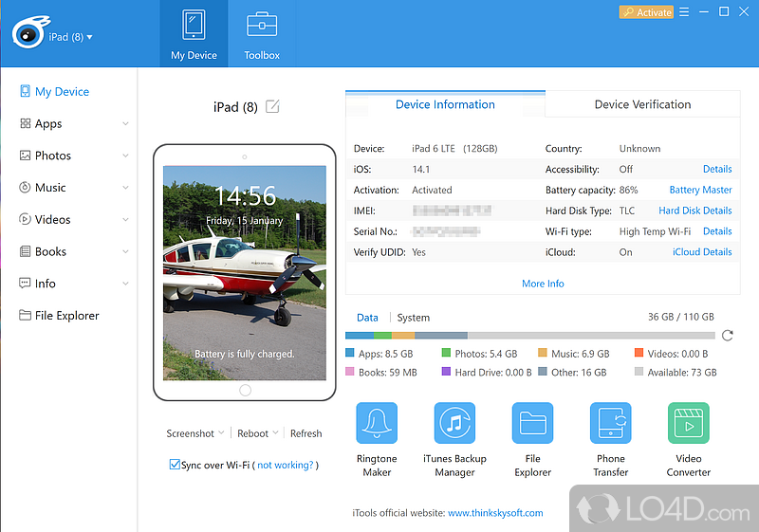Click the Music orange legend swatch
This screenshot has height=532, width=759.
pos(543,353)
